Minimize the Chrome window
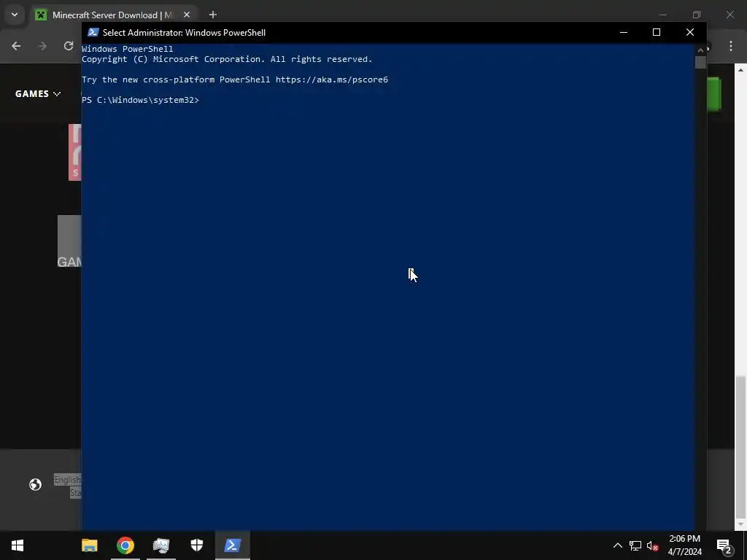Image resolution: width=747 pixels, height=560 pixels. tap(662, 15)
